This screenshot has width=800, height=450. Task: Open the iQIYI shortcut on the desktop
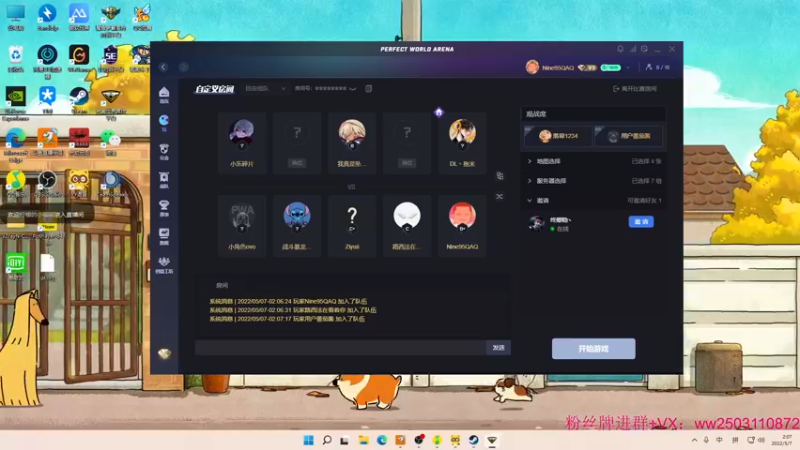click(x=16, y=267)
